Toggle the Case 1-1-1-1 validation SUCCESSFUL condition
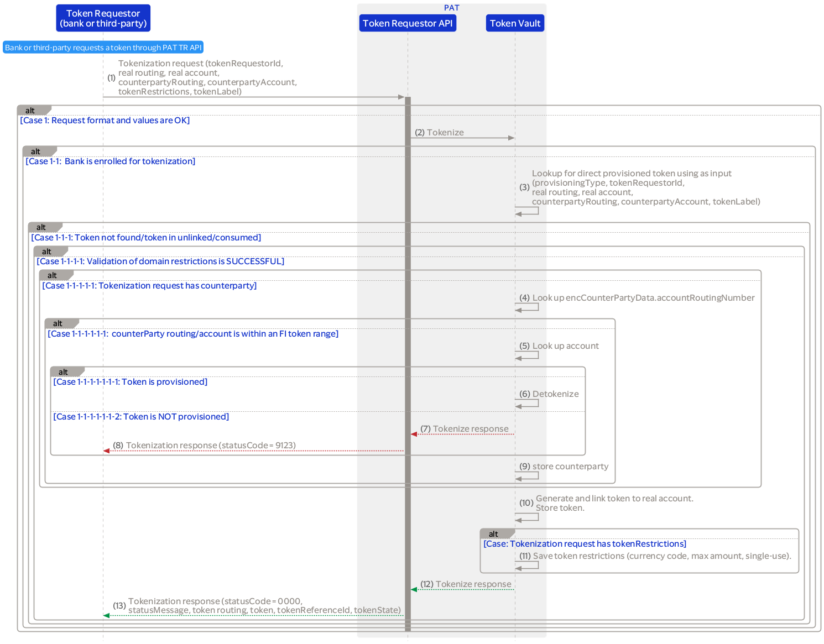 tap(161, 261)
